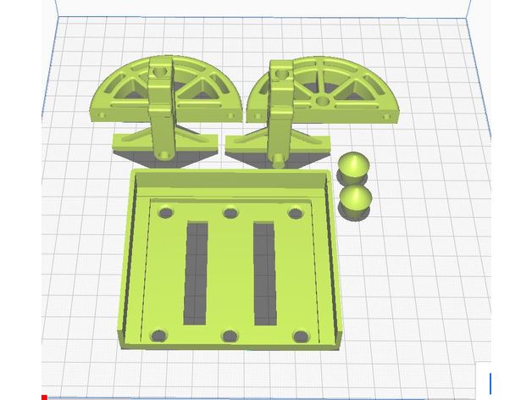The width and height of the screenshot is (532, 400).
Task: Select the left semicircular wheel model
Action: (x=127, y=92)
